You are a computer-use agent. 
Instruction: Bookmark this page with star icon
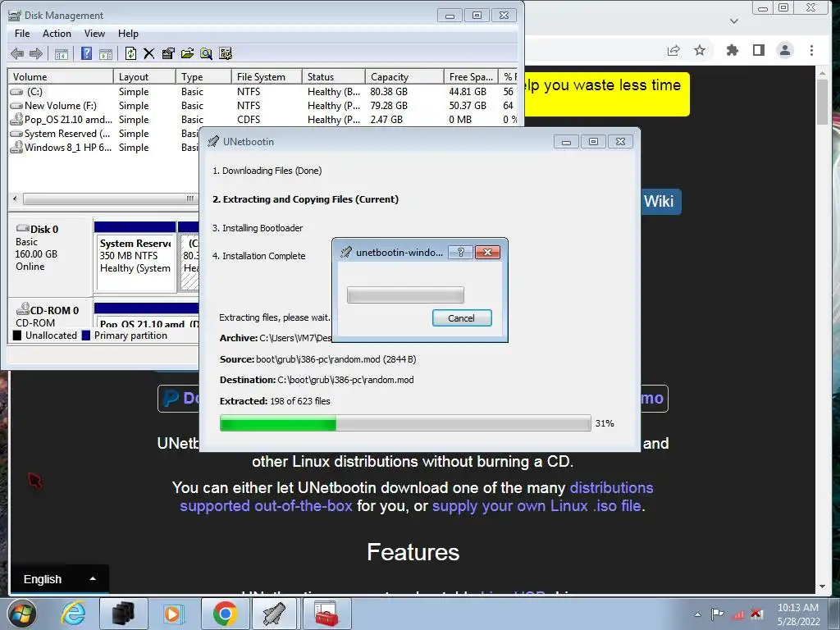coord(700,50)
